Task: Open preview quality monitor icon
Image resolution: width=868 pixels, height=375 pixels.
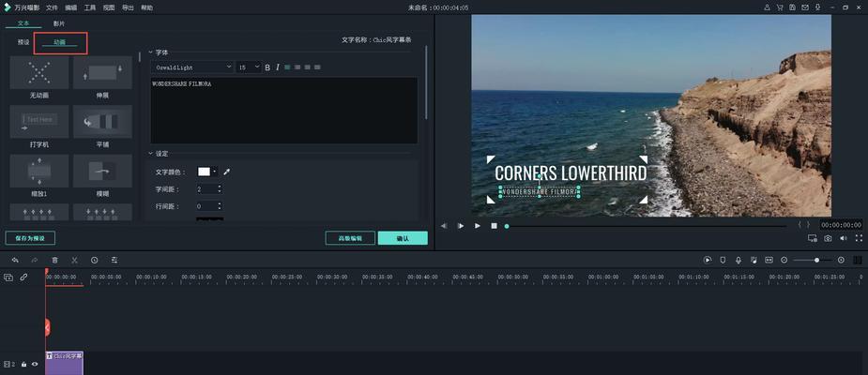Action: [x=812, y=238]
